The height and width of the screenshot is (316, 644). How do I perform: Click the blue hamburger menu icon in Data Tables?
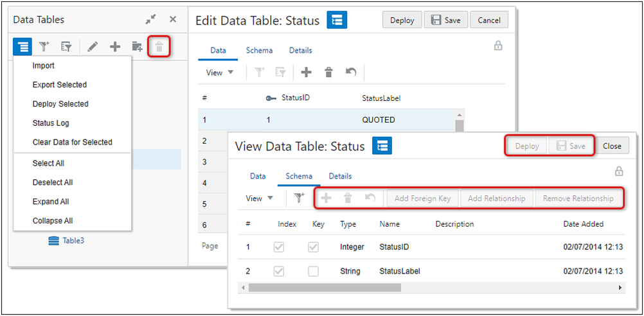coord(22,46)
